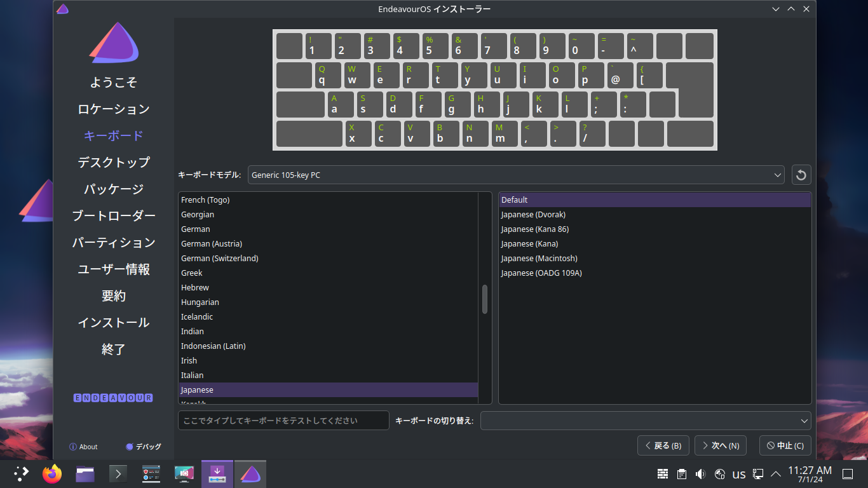The width and height of the screenshot is (868, 488).
Task: Open the file manager from taskbar
Action: pyautogui.click(x=85, y=473)
